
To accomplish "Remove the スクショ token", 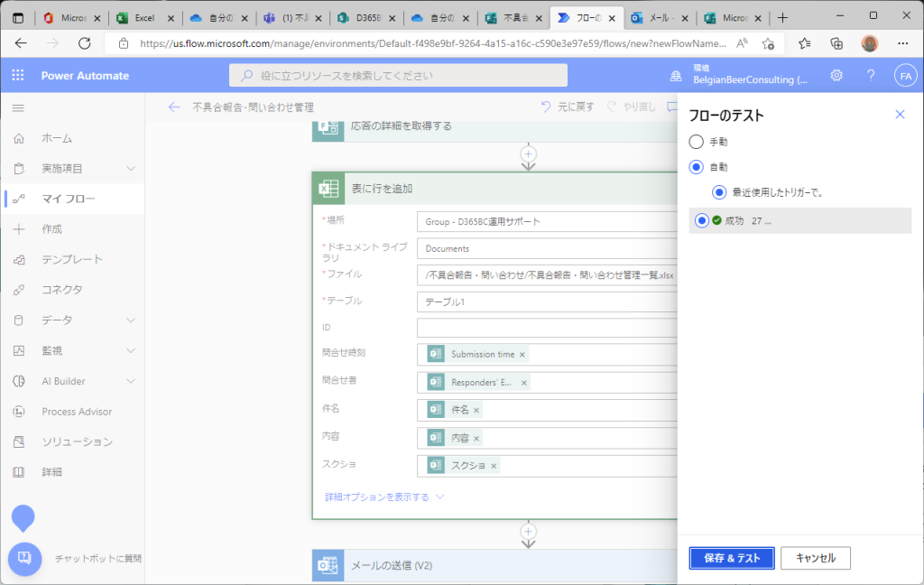I will 494,466.
